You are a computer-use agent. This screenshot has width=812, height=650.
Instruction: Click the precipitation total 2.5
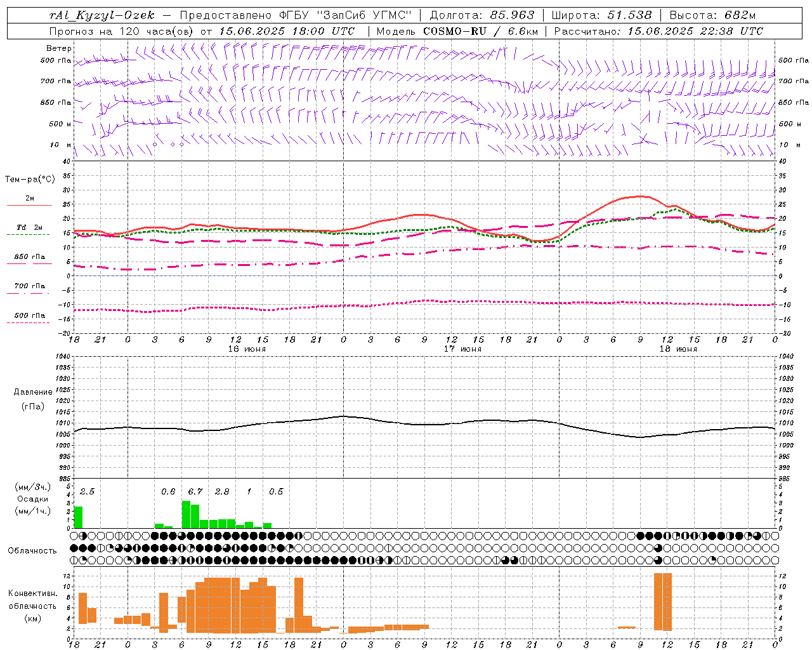(87, 491)
